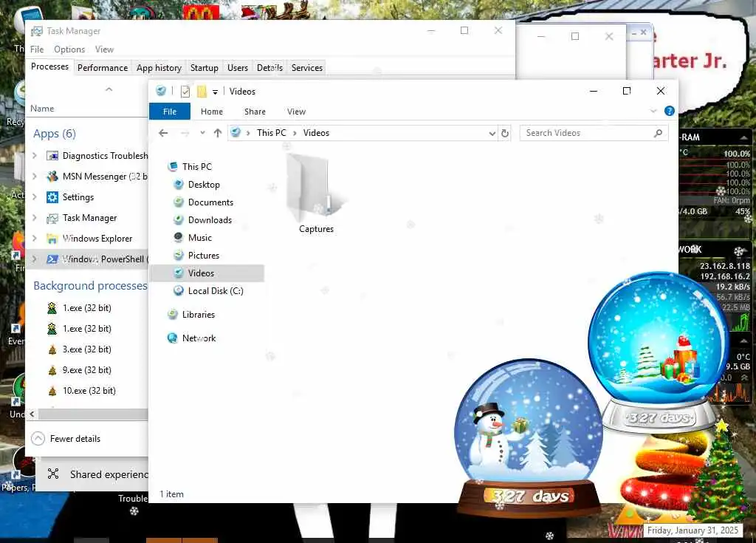
Task: Switch to Startup tab in Task Manager
Action: (x=204, y=67)
